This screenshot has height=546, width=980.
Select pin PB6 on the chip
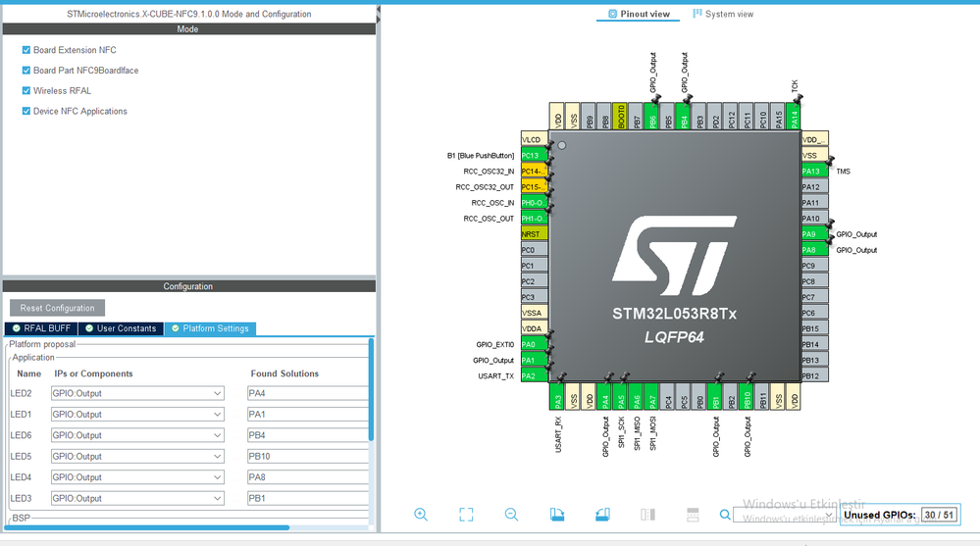[x=652, y=117]
